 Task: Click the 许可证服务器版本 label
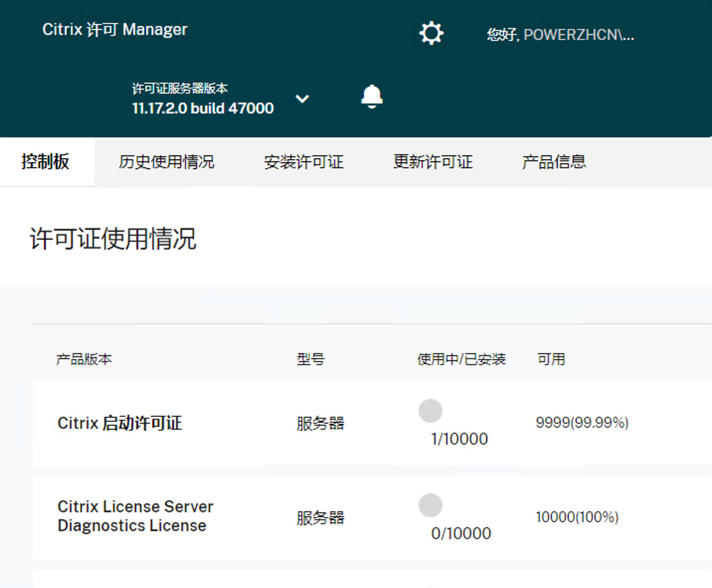[x=180, y=89]
